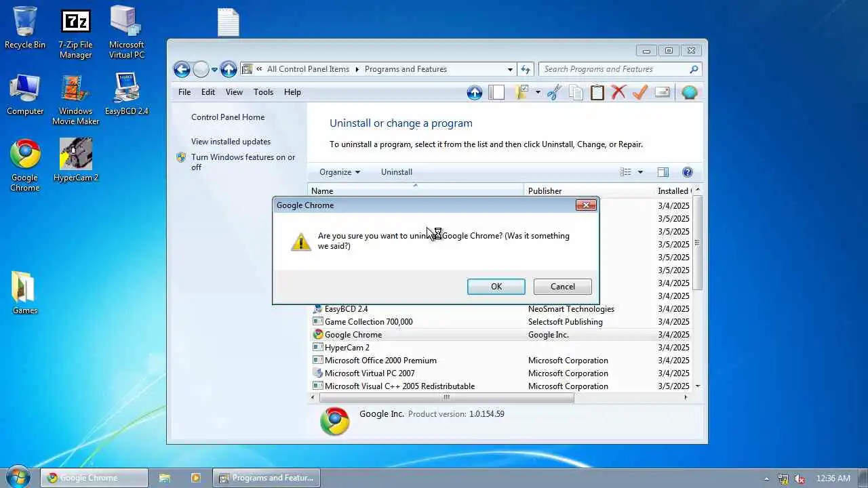Click the red X Delete toolbar icon
This screenshot has width=868, height=488.
point(618,93)
